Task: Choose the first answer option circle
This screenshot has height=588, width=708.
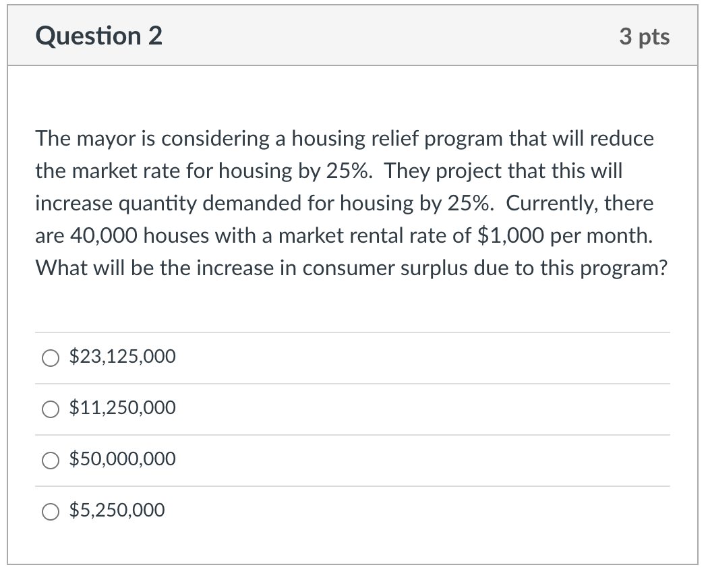Action: 50,358
